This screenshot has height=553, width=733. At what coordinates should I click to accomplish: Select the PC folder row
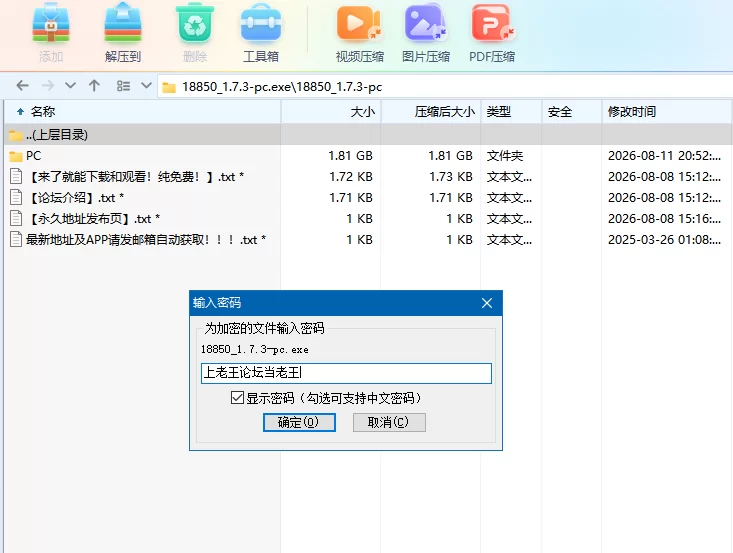368,156
